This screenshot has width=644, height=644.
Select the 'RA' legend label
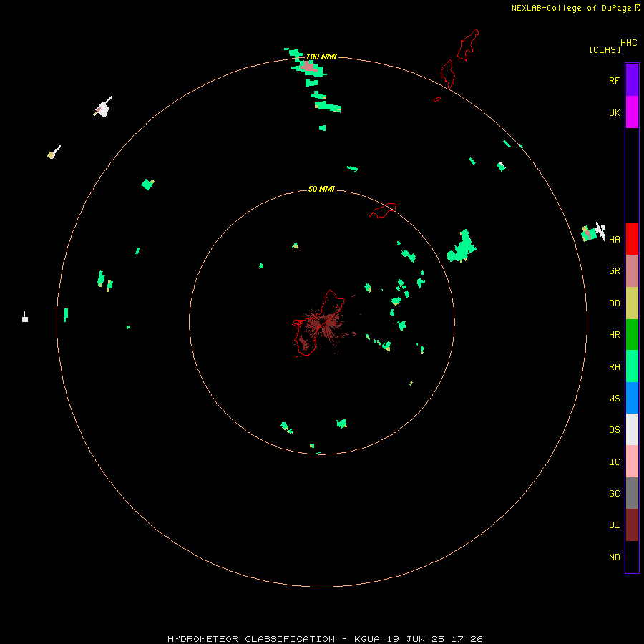point(614,366)
